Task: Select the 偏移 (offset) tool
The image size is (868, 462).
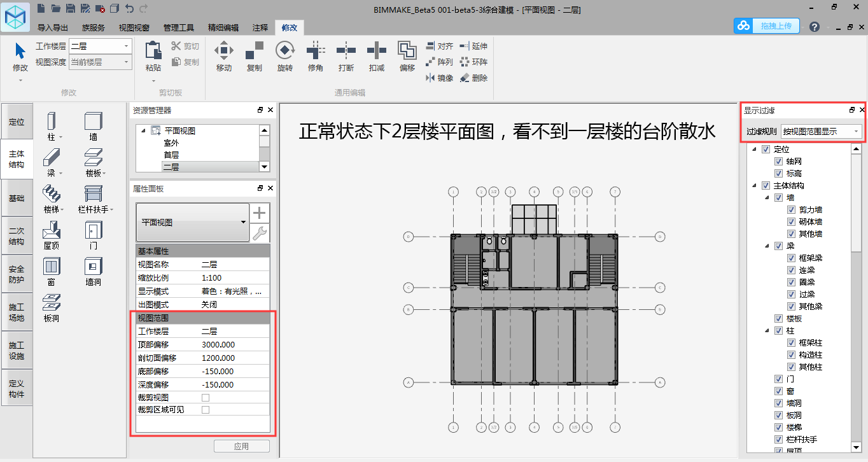Action: pyautogui.click(x=407, y=57)
